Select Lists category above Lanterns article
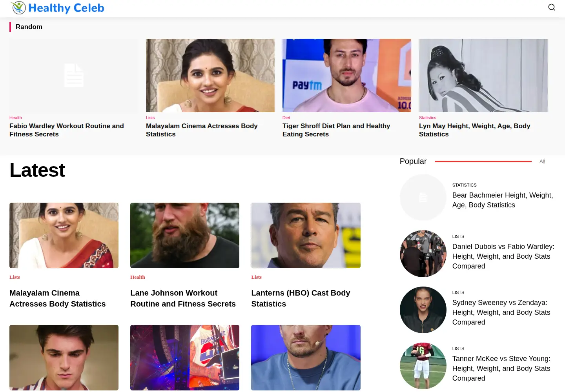 (256, 277)
